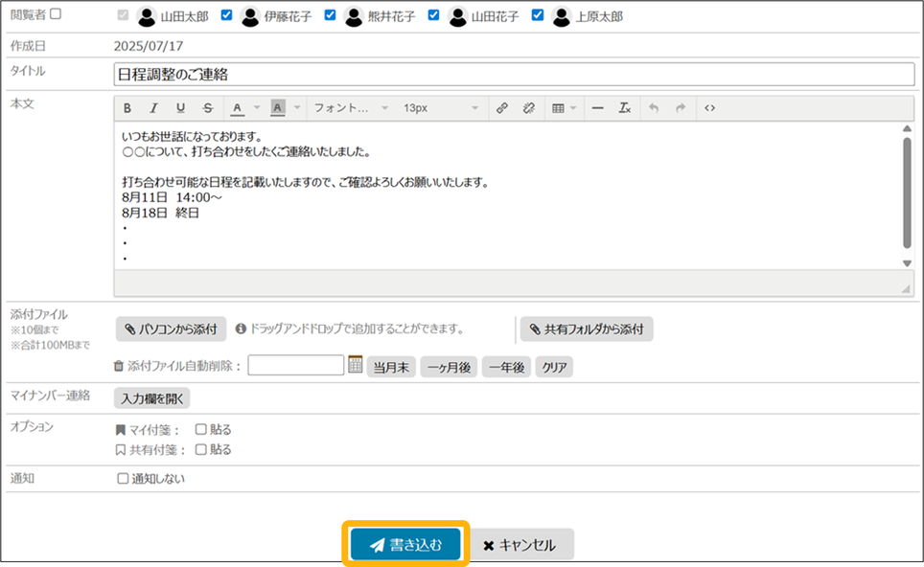This screenshot has height=567, width=924.
Task: Insert a horizontal line
Action: coord(597,108)
